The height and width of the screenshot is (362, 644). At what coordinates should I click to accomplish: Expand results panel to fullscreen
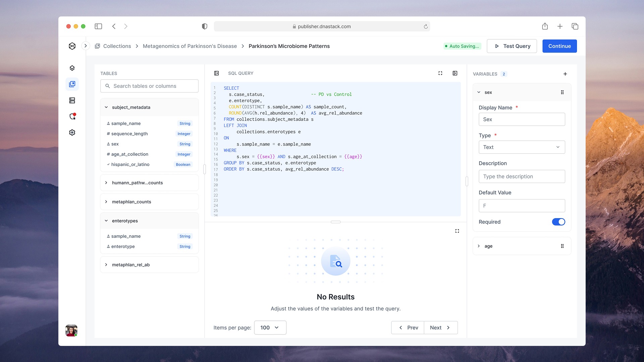(x=457, y=231)
